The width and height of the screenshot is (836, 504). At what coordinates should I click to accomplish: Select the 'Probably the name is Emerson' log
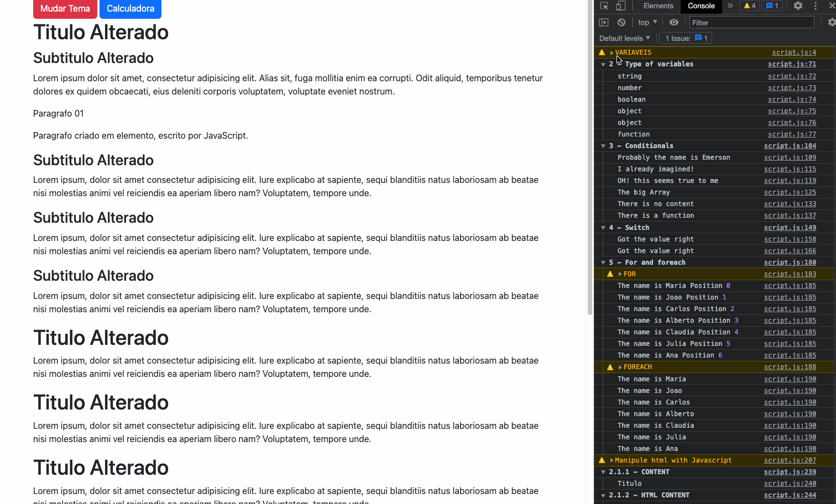coord(673,158)
